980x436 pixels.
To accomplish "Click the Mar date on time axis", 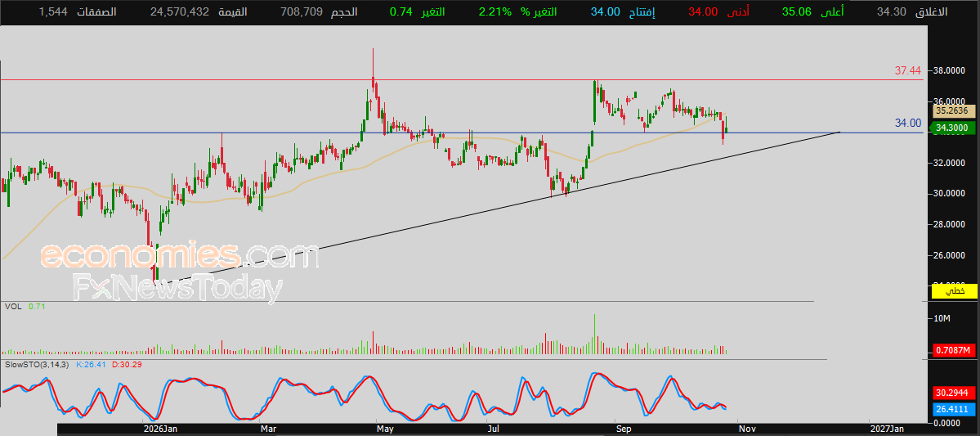I will 268,429.
